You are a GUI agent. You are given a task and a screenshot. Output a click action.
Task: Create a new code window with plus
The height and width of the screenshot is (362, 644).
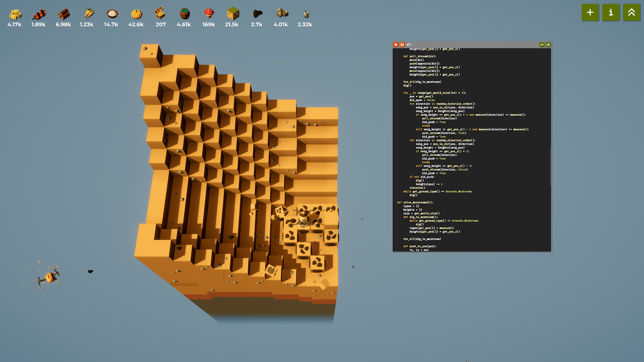[590, 12]
